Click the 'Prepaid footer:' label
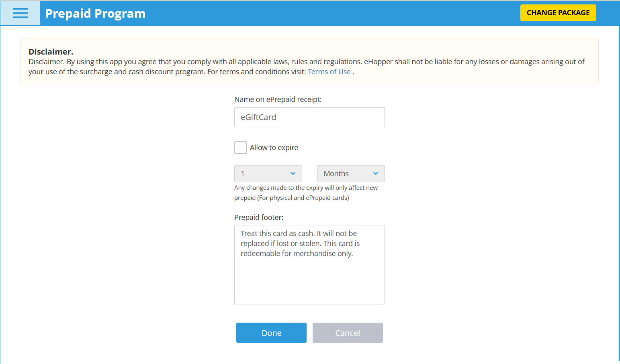 point(259,217)
